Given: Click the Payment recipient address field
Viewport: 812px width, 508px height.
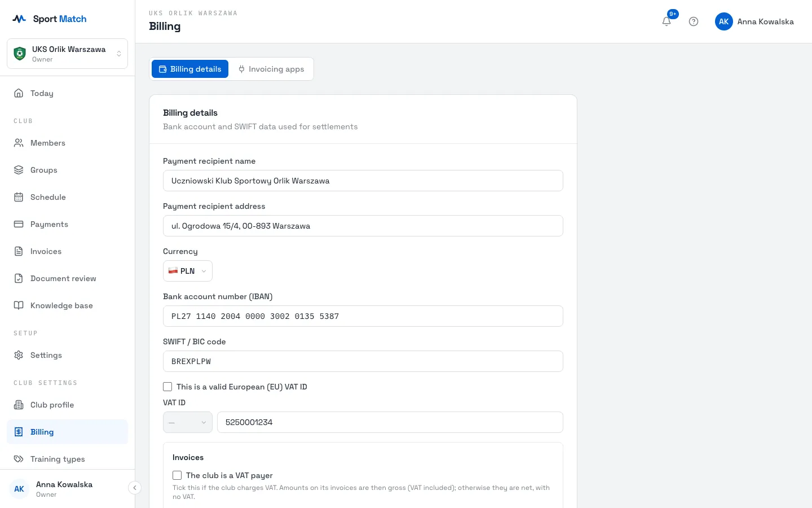Looking at the screenshot, I should [x=363, y=226].
